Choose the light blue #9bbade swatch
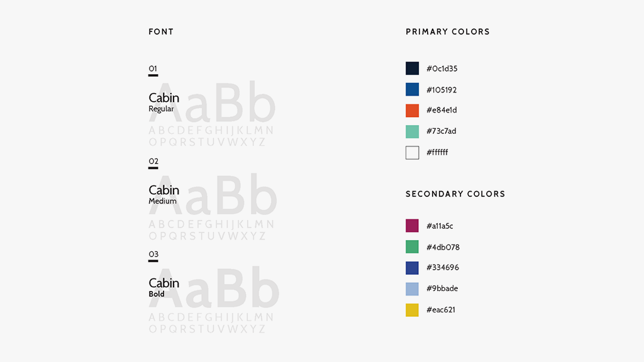Viewport: 644px width, 362px height. pyautogui.click(x=412, y=289)
